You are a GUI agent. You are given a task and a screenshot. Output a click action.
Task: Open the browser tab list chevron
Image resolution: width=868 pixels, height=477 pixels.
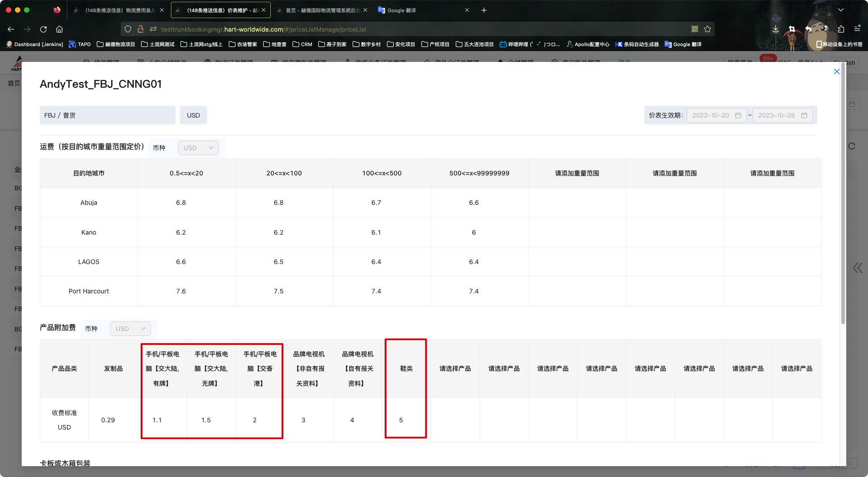coord(841,10)
